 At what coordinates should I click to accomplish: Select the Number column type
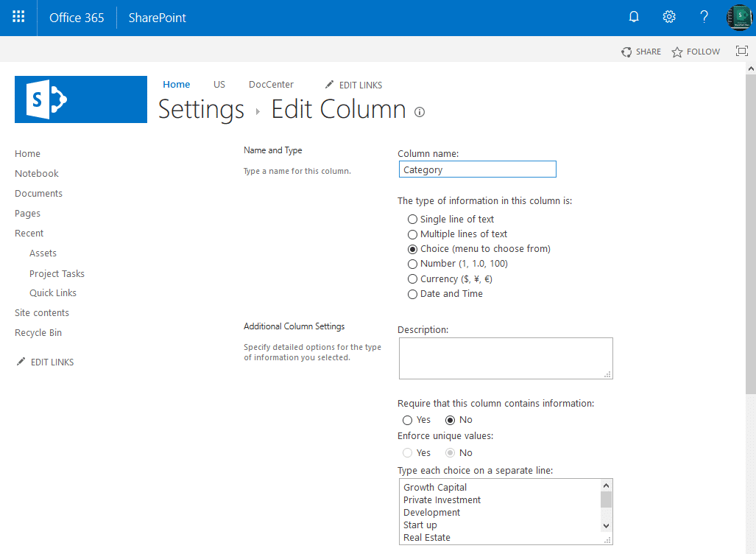tap(412, 264)
